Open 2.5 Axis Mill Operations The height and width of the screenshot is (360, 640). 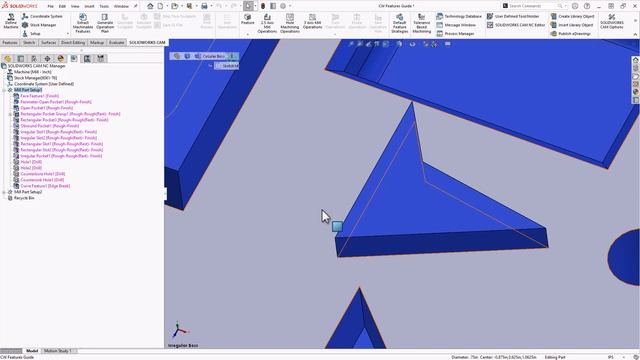pyautogui.click(x=267, y=23)
